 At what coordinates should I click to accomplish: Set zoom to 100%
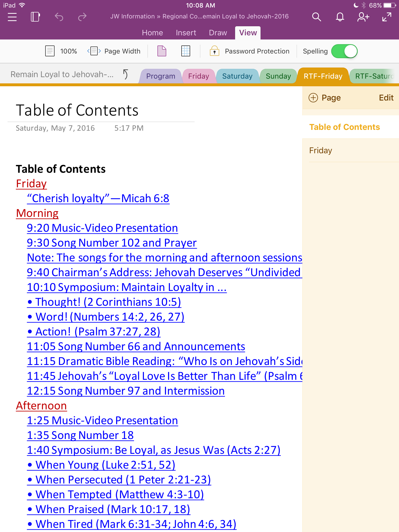61,51
